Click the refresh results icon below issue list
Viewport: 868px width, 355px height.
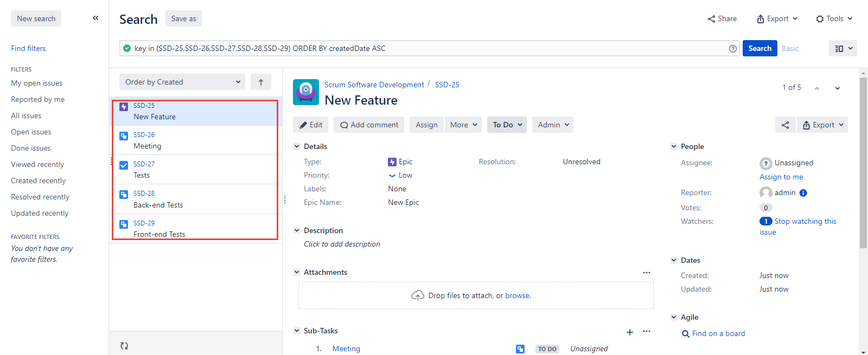(x=124, y=346)
